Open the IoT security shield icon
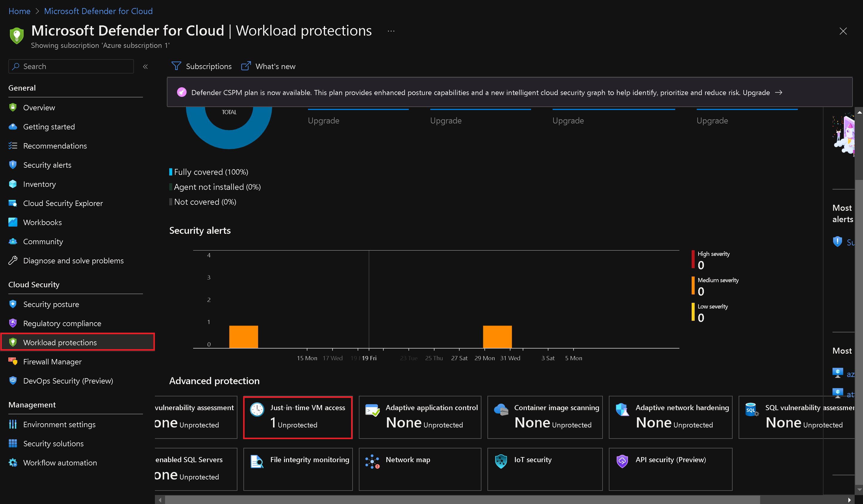Screen dimensions: 863x504 tap(501, 461)
